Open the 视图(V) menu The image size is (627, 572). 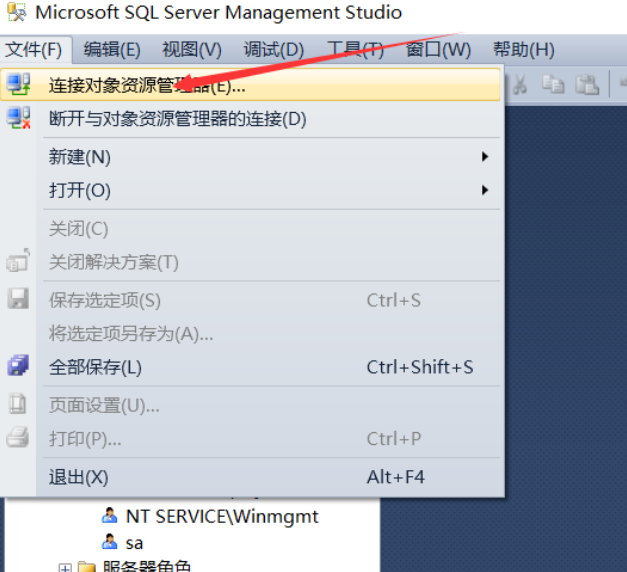coord(192,50)
